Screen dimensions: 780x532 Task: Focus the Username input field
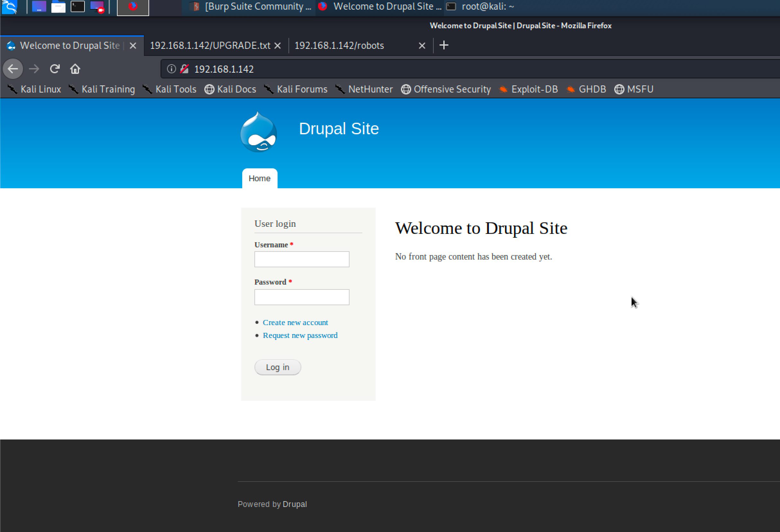[301, 259]
